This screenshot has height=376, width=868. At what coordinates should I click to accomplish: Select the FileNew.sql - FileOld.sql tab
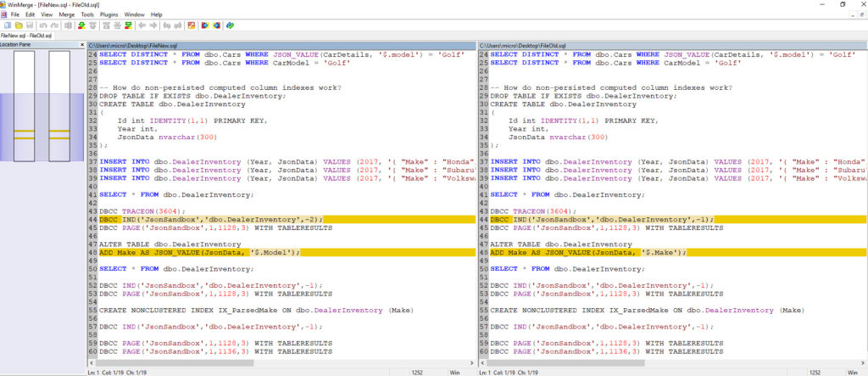[28, 36]
